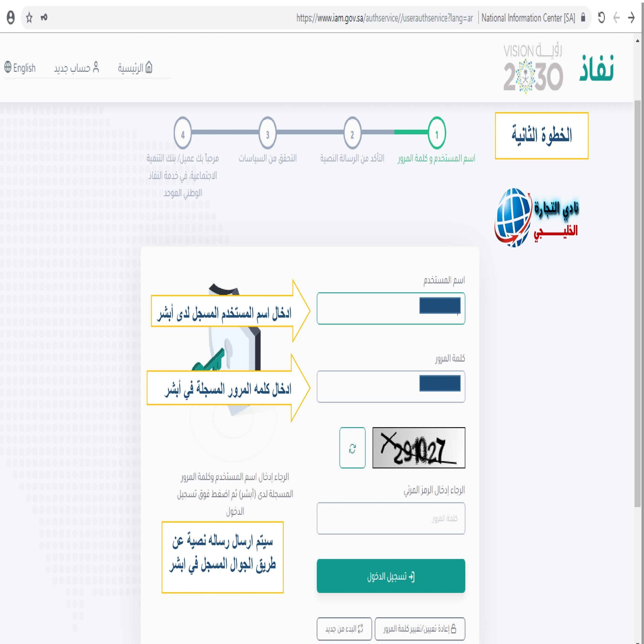Click the scrollbar up arrow

[x=638, y=41]
